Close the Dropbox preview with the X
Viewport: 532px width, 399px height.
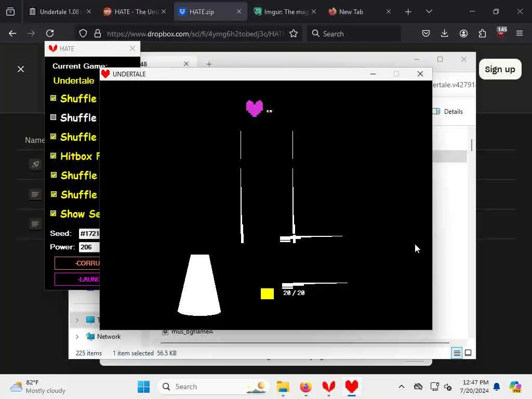click(21, 69)
